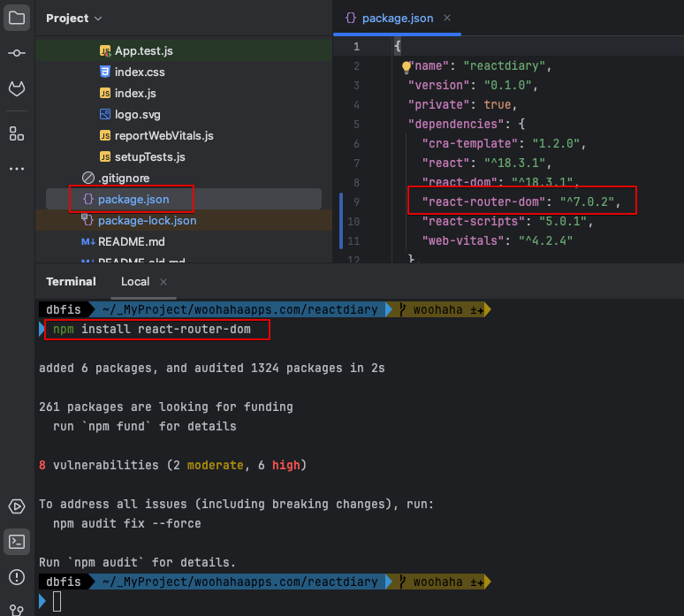Toggle the Terminal tool window icon

17,542
